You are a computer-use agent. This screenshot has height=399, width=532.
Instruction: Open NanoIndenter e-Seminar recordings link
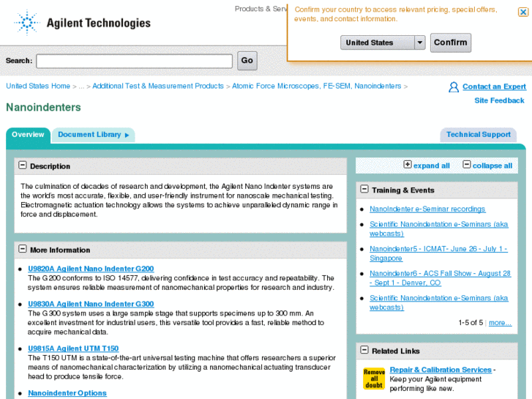[x=427, y=209]
